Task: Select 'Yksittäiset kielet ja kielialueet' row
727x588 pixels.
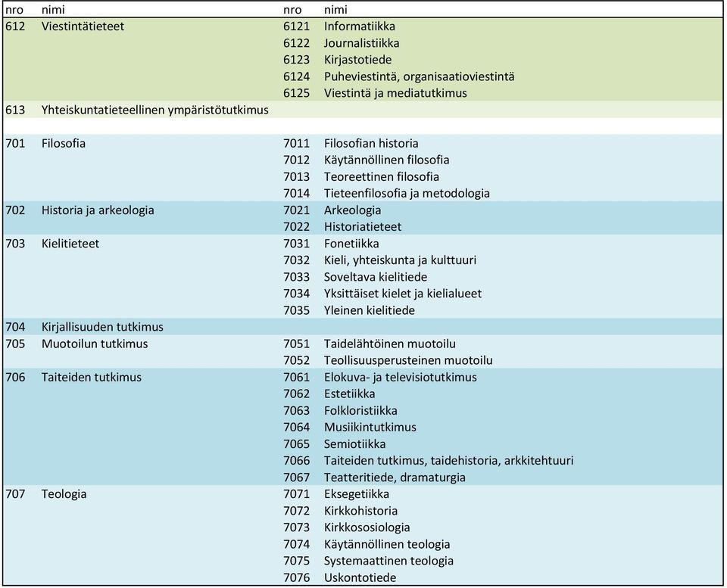Action: (403, 294)
